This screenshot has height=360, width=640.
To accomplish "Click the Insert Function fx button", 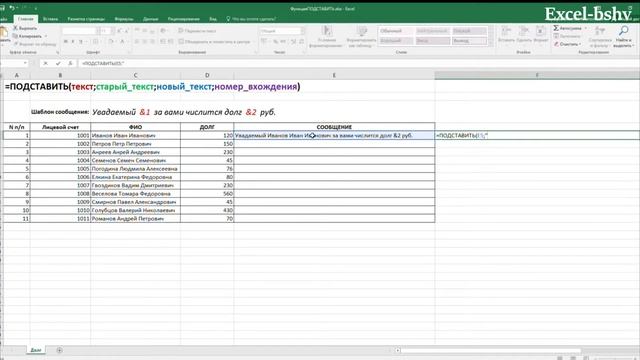I will [x=70, y=63].
